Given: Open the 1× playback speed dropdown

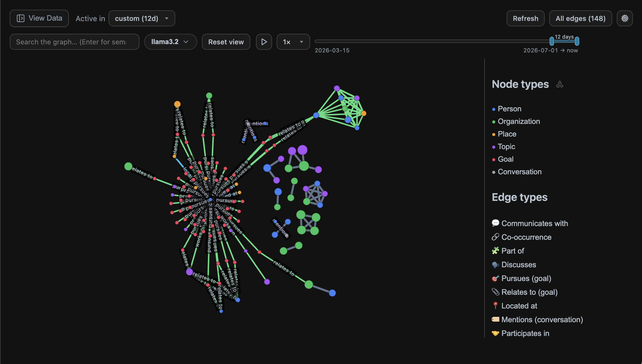Looking at the screenshot, I should (x=293, y=42).
